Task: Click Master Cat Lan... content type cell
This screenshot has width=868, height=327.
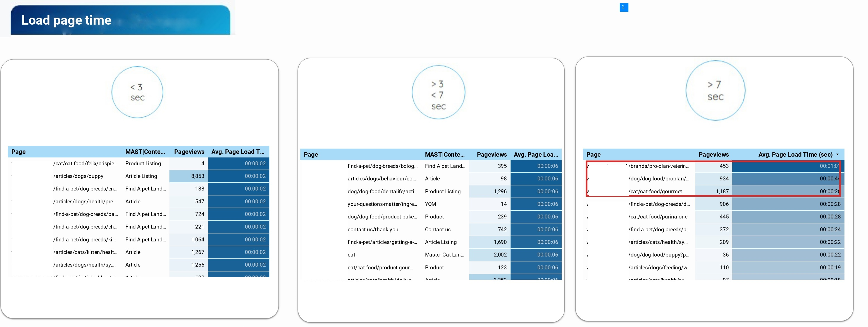Action: [x=444, y=255]
